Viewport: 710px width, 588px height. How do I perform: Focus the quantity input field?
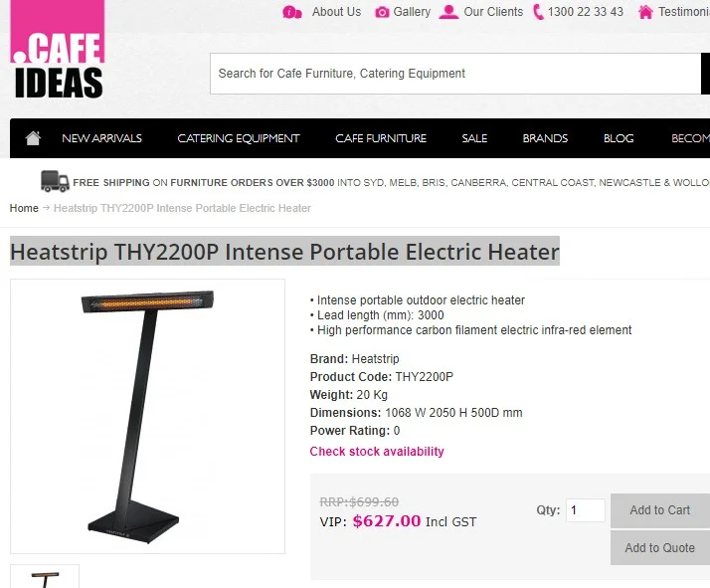586,510
